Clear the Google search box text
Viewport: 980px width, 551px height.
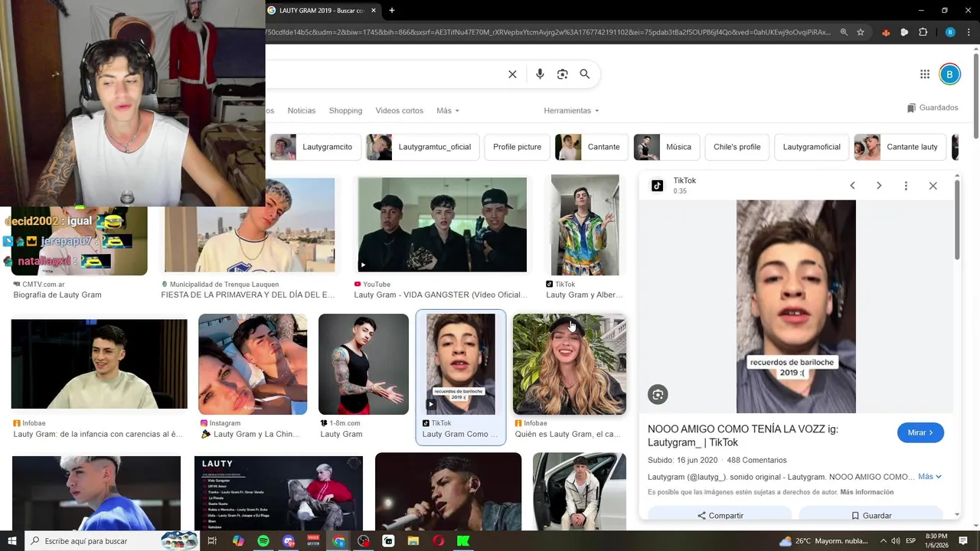pyautogui.click(x=512, y=74)
